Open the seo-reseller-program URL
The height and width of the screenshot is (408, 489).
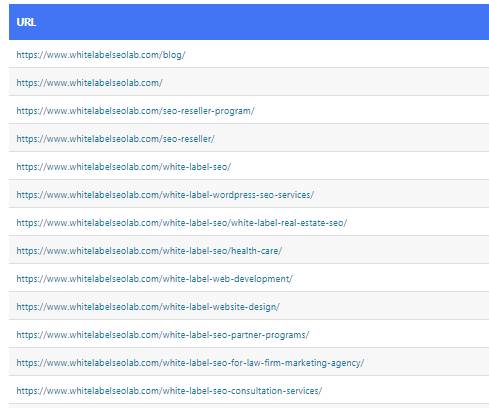(x=135, y=111)
